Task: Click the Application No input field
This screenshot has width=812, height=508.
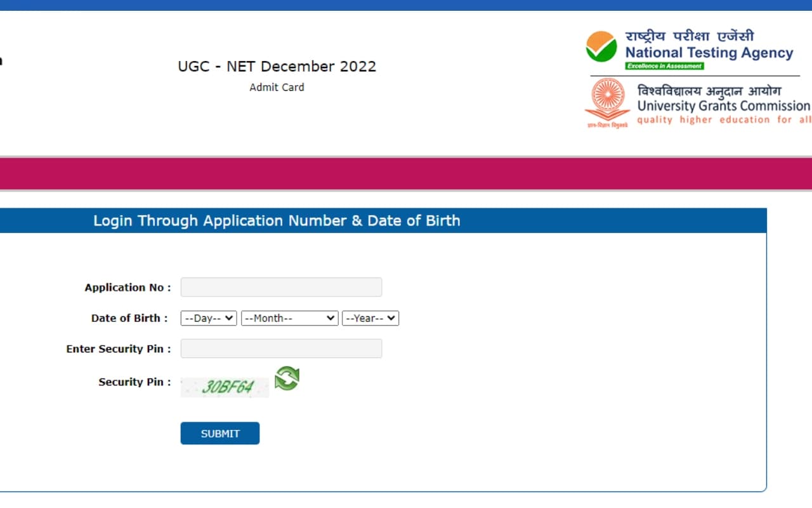Action: [x=281, y=286]
